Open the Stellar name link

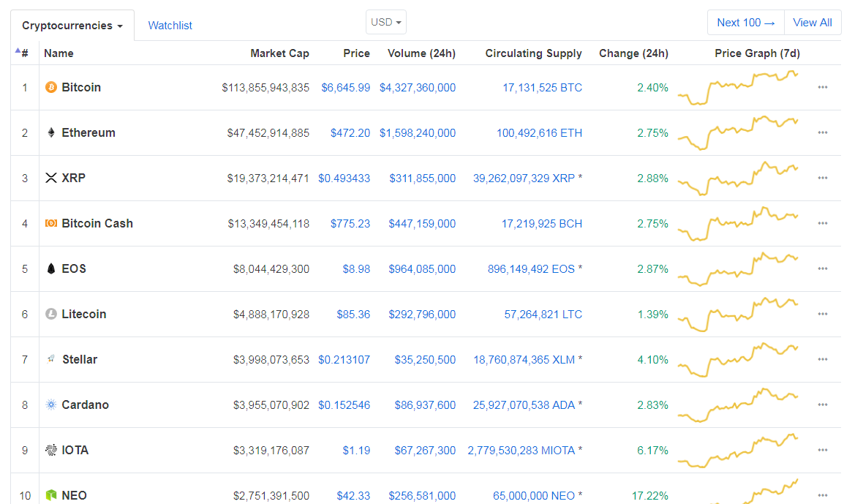80,359
